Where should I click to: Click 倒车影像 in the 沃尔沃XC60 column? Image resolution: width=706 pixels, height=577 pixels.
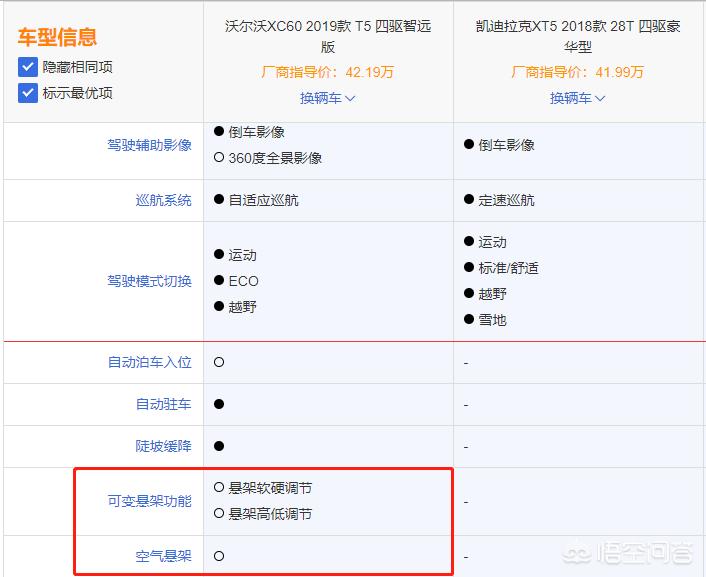[x=256, y=132]
